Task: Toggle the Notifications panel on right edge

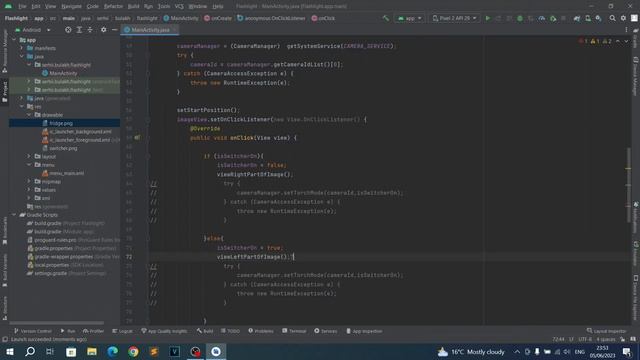Action: pos(636,217)
